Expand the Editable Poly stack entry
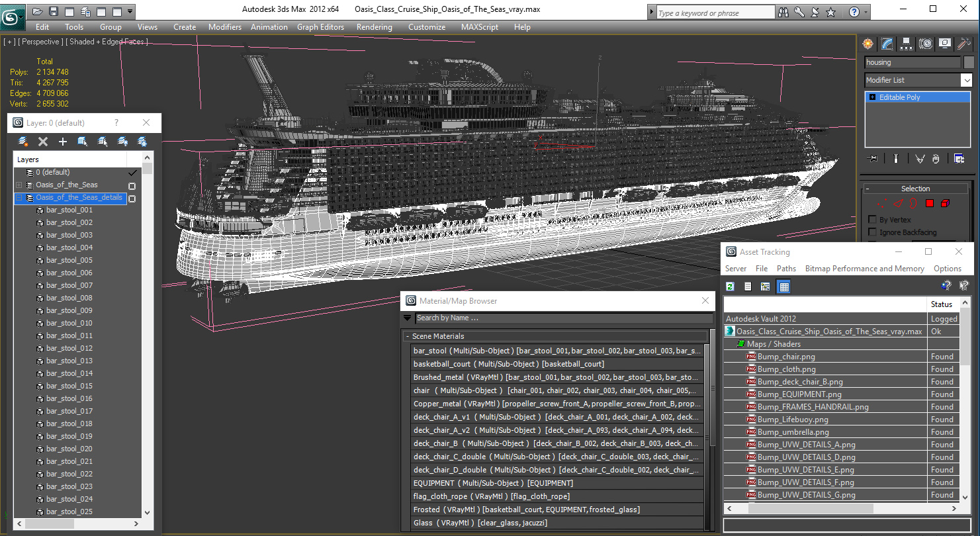The image size is (980, 536). click(872, 97)
